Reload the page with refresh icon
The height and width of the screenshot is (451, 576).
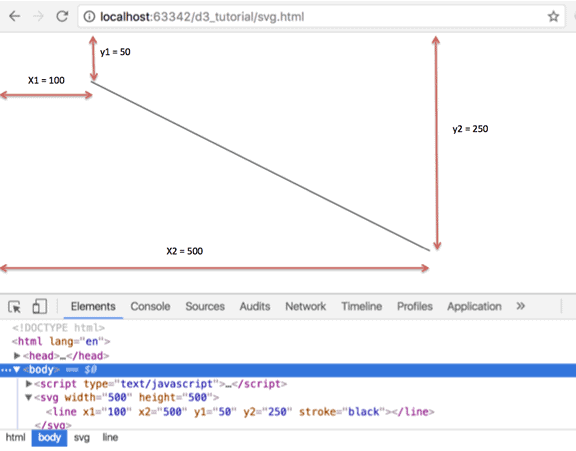[x=62, y=16]
